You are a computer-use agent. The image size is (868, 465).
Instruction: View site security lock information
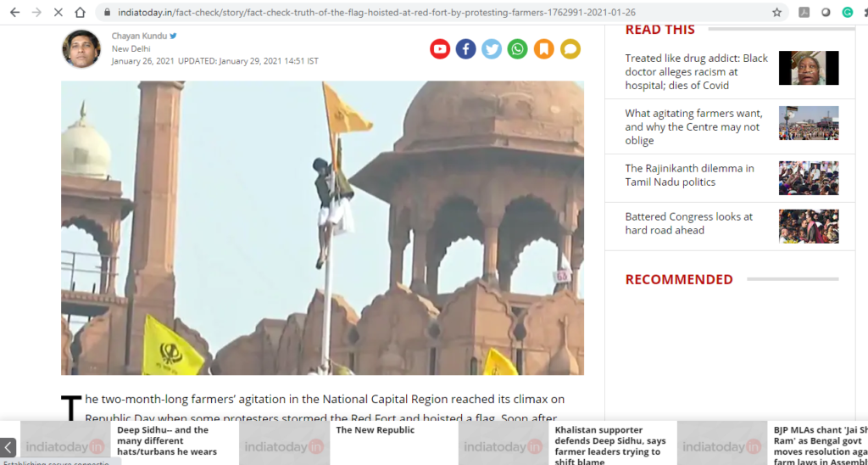click(106, 12)
